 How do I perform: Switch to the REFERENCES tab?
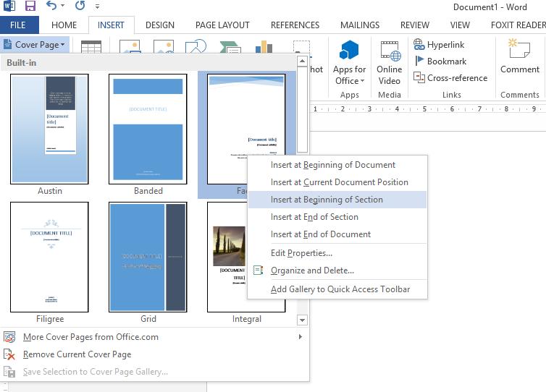(x=295, y=25)
